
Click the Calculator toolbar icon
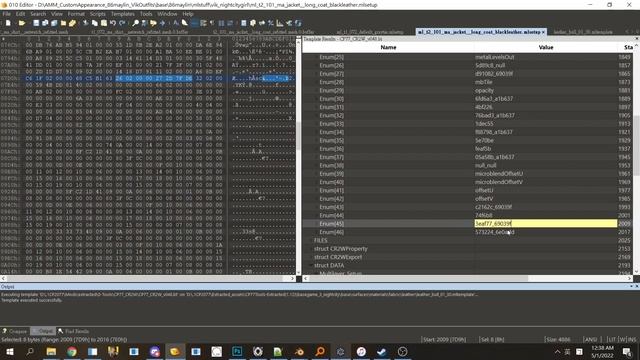point(244,23)
